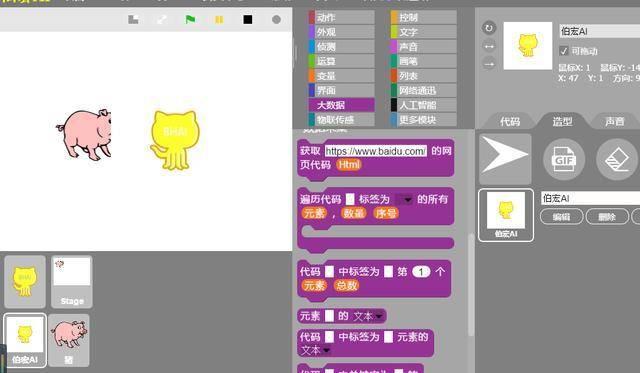
Task: Click the gray record circle icon
Action: [276, 19]
